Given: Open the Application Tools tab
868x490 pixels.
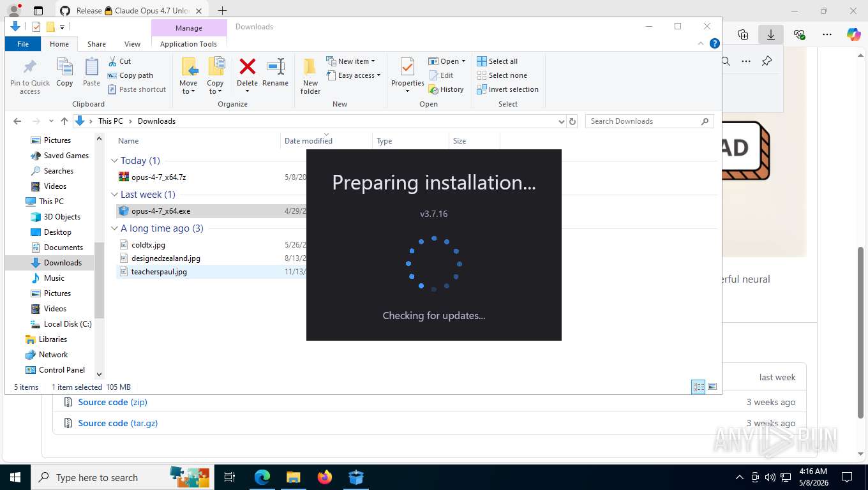Looking at the screenshot, I should pos(188,44).
